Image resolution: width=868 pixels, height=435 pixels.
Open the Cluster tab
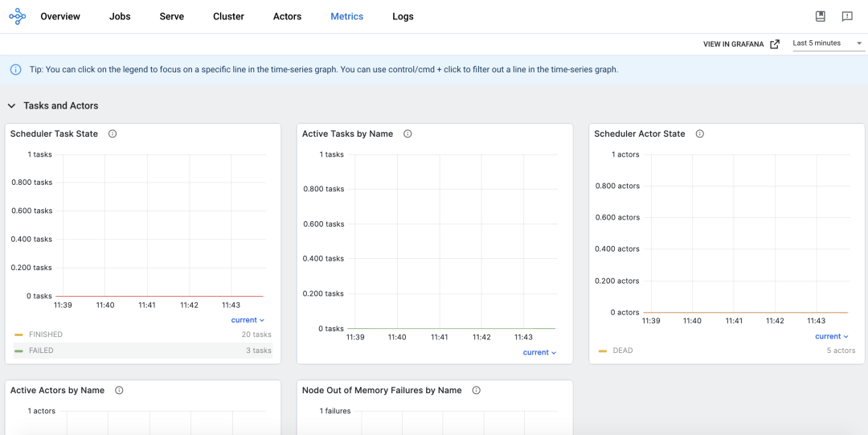tap(228, 17)
